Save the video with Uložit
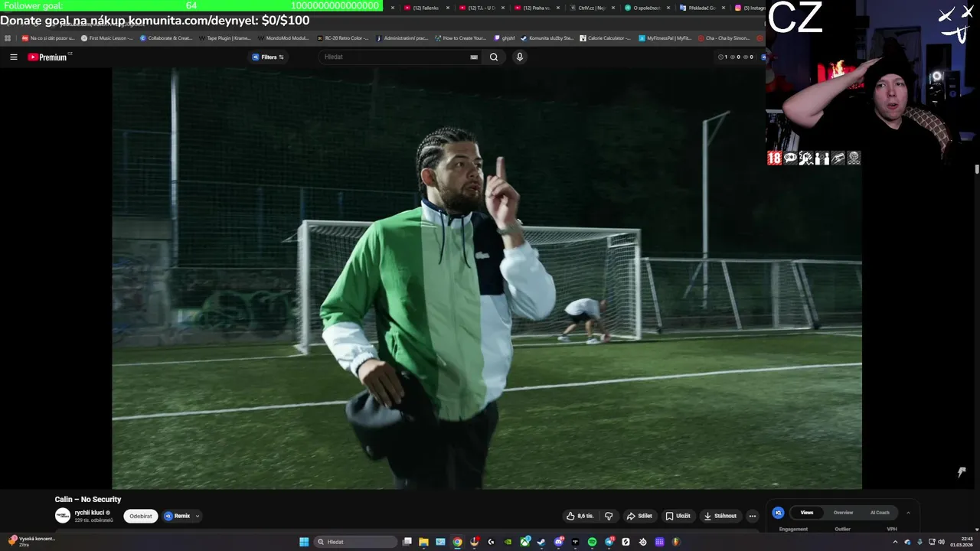The height and width of the screenshot is (551, 980). (678, 516)
